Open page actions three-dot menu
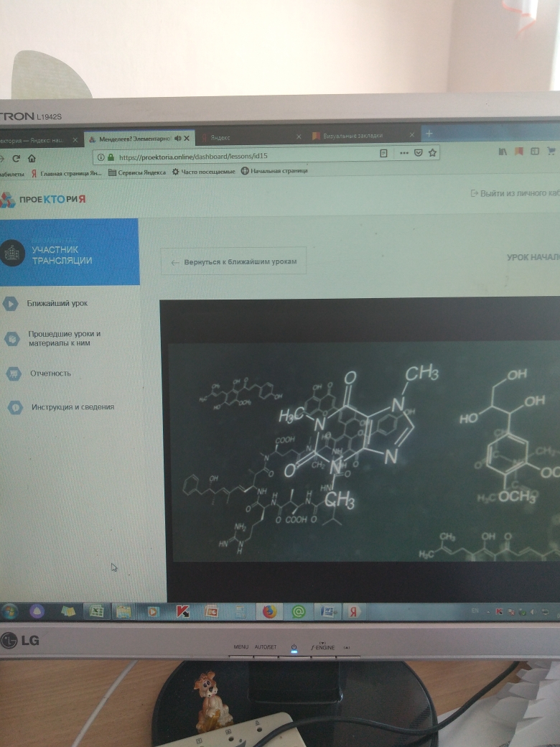The image size is (560, 747). pos(403,152)
